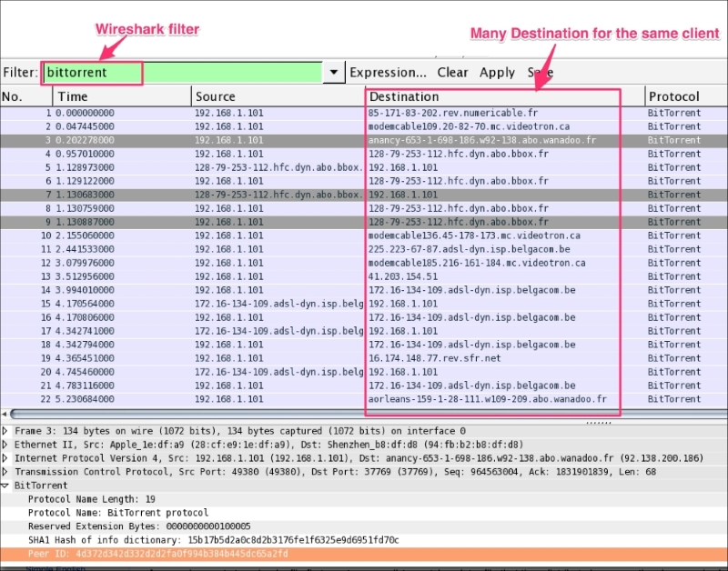This screenshot has height=571, width=728.
Task: Select packet 4 at time 0.957010000
Action: pos(364,154)
